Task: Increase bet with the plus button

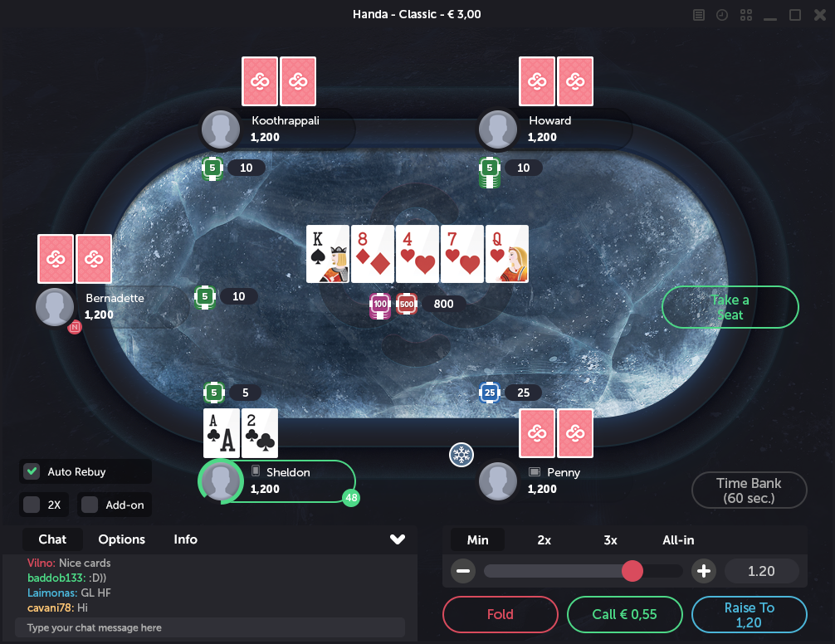Action: pyautogui.click(x=704, y=571)
